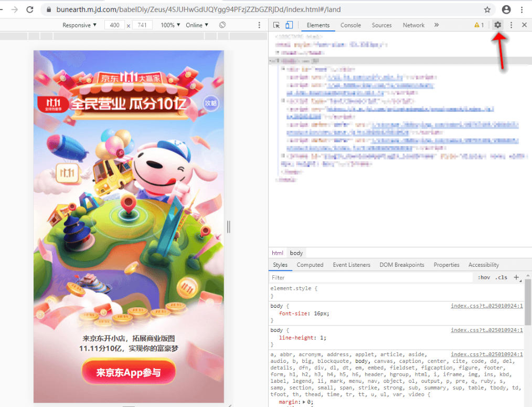The height and width of the screenshot is (407, 532).
Task: Reload the page
Action: click(30, 9)
